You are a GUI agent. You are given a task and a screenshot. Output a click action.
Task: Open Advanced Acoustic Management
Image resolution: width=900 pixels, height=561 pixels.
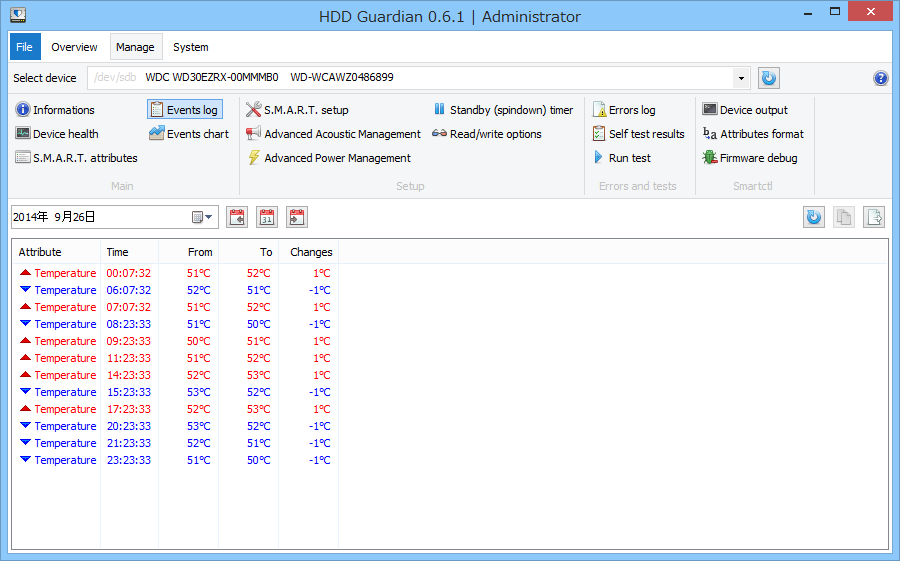333,134
